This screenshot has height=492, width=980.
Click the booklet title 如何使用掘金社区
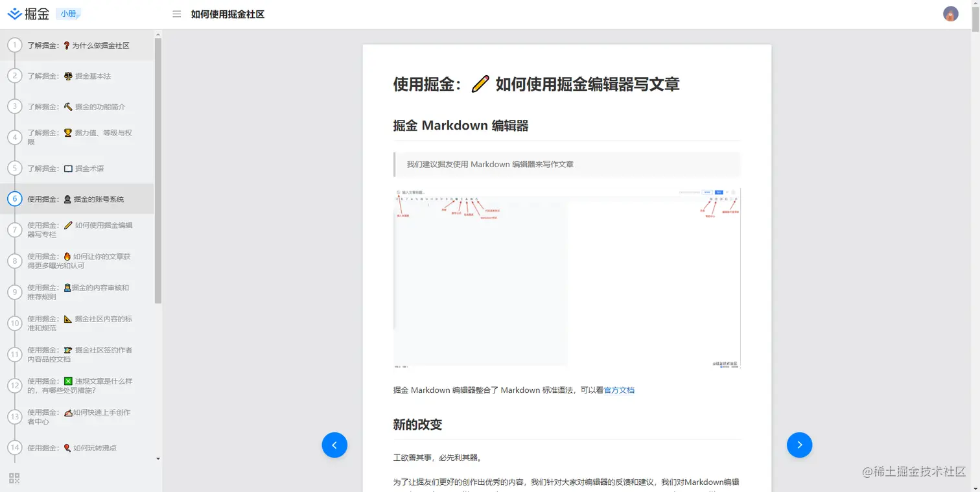point(227,14)
